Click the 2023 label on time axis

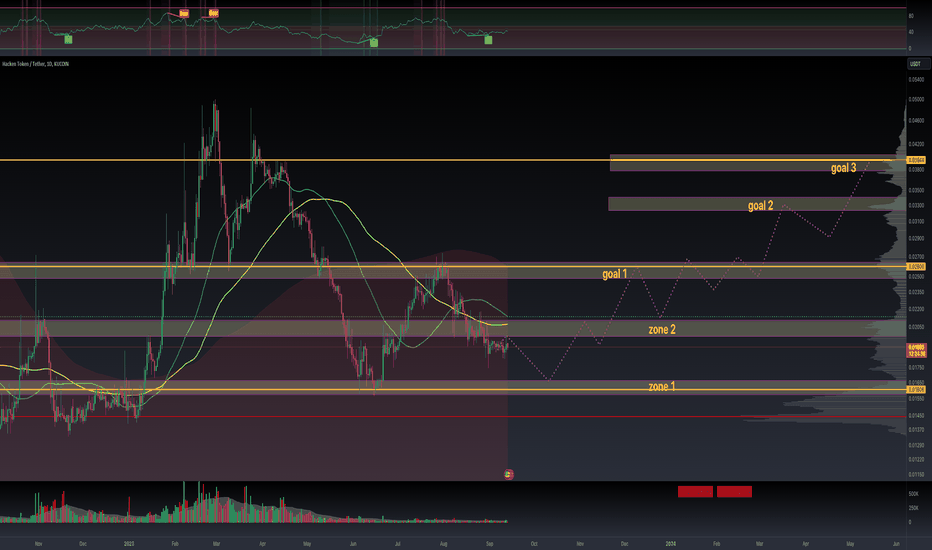(129, 543)
